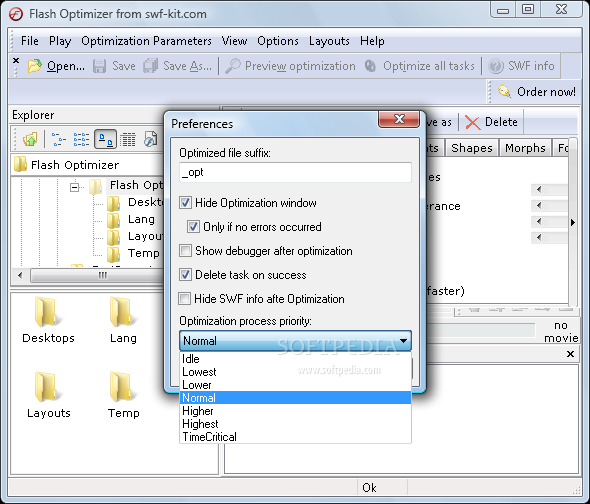This screenshot has width=590, height=504.
Task: Click the Explorer go-up folder icon
Action: (x=30, y=139)
